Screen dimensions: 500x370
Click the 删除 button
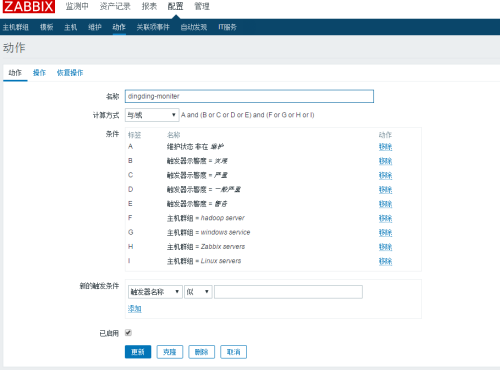[201, 352]
